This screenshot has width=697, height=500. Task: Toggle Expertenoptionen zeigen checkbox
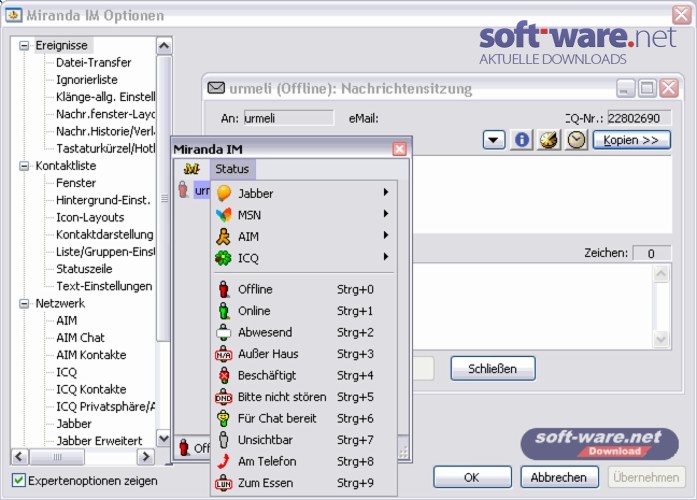tap(18, 480)
